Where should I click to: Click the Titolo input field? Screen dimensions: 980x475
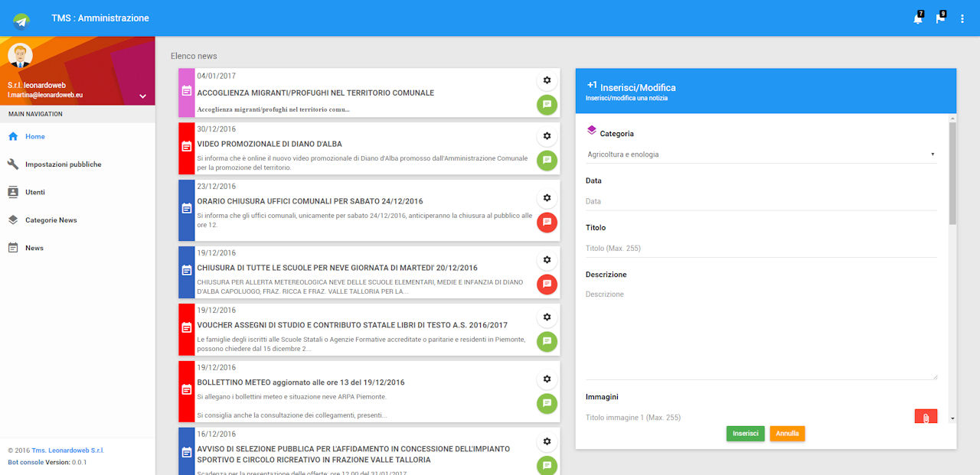pyautogui.click(x=760, y=249)
